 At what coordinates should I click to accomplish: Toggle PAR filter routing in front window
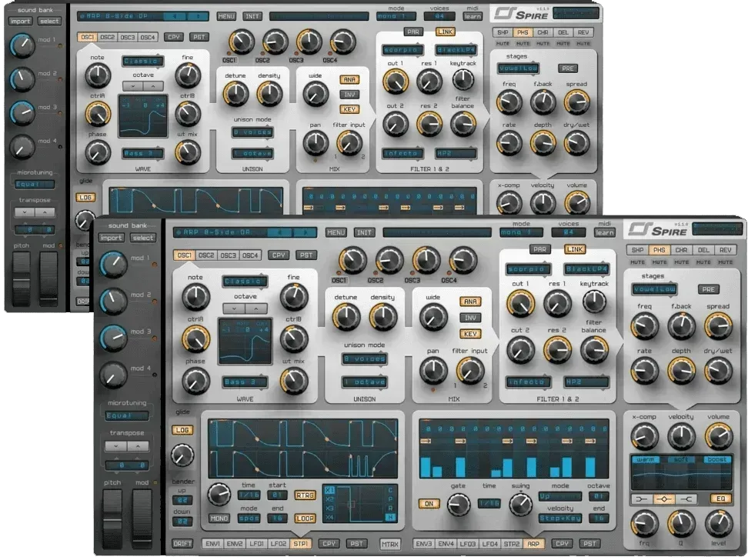pyautogui.click(x=540, y=249)
